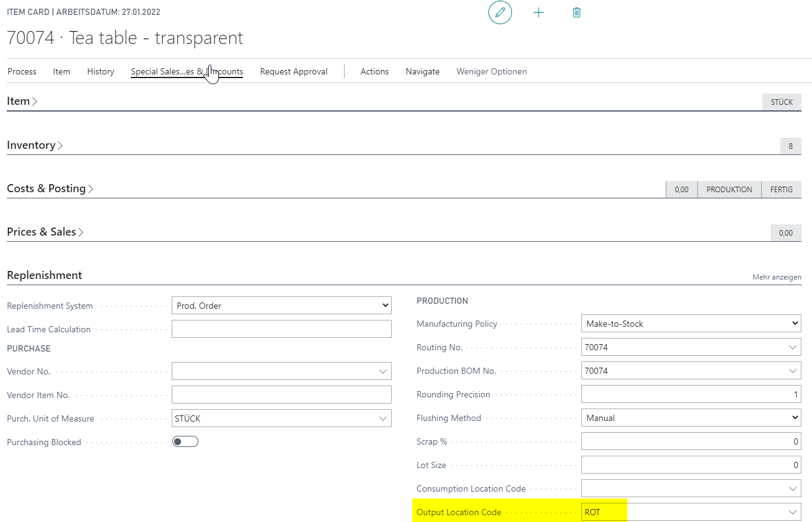Click Weniger Optionen
Screen dimensions: 812x522
click(x=492, y=71)
